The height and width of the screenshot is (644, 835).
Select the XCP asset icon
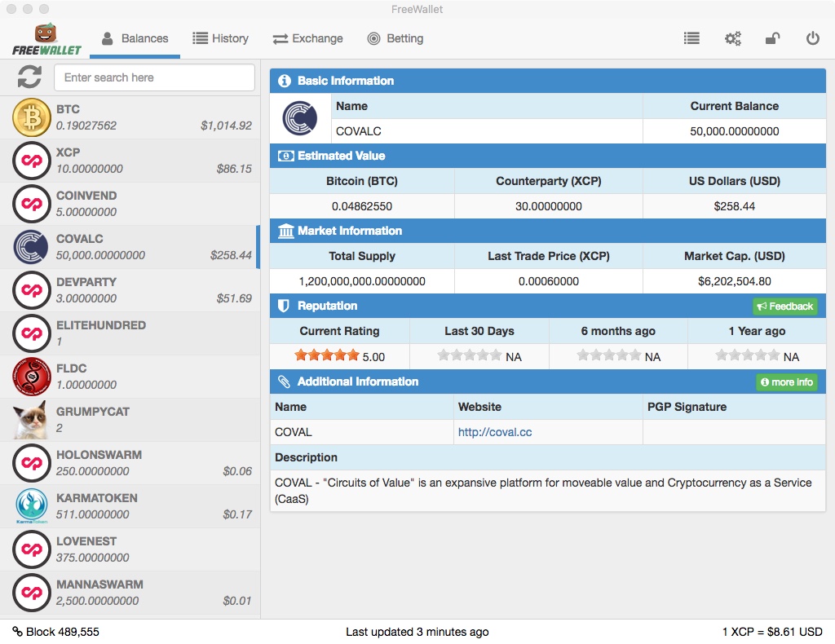point(32,161)
